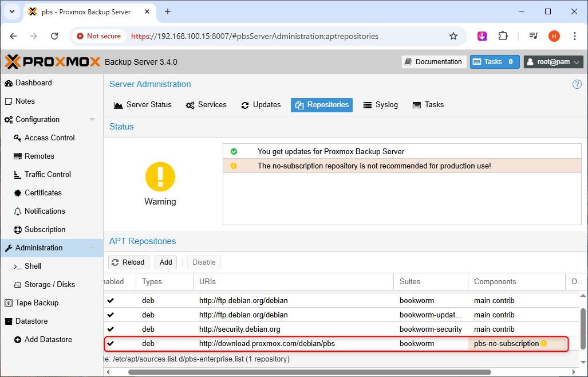Click the Tape Backup icon
This screenshot has width=588, height=377.
[9, 303]
